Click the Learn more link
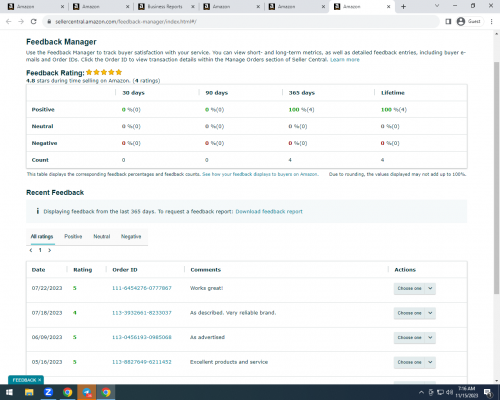This screenshot has width=500, height=400. pyautogui.click(x=345, y=60)
